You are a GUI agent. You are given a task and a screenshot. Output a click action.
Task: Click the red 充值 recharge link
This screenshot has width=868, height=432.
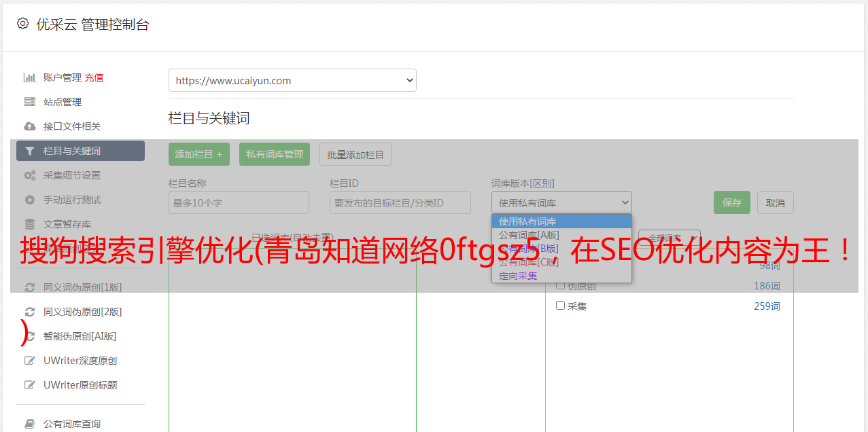point(94,77)
